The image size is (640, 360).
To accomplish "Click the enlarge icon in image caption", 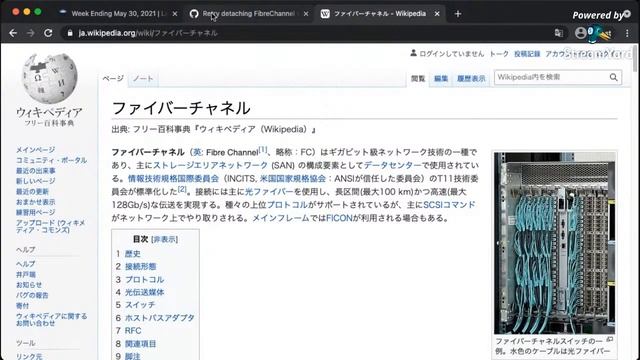I will click(x=610, y=340).
